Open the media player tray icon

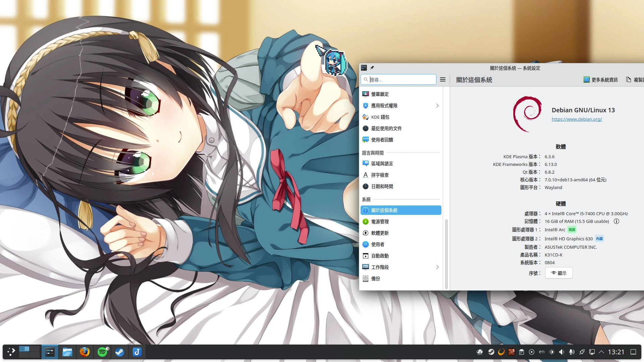pyautogui.click(x=532, y=352)
